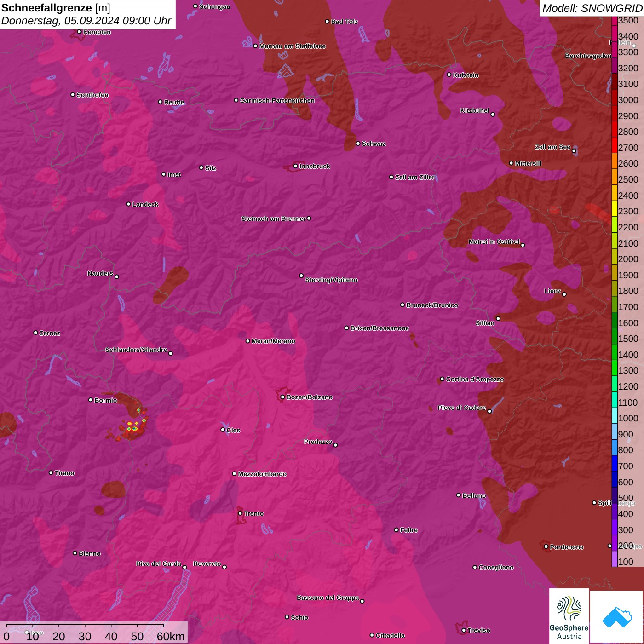The image size is (644, 644).
Task: Click the map scale bar ruler
Action: 85,627
